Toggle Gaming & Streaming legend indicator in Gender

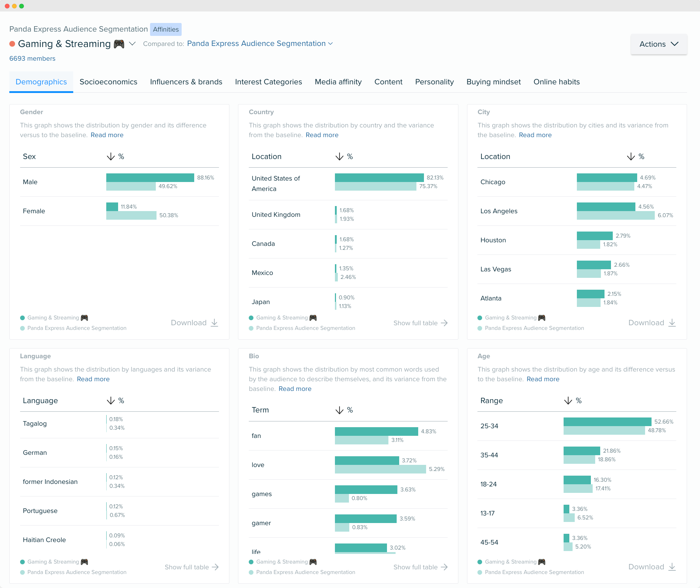click(23, 317)
